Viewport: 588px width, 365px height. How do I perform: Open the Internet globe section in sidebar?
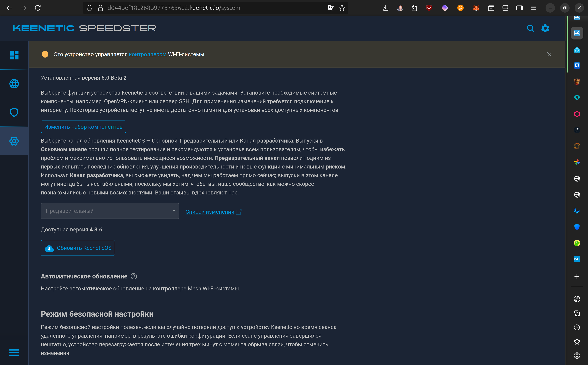[14, 84]
